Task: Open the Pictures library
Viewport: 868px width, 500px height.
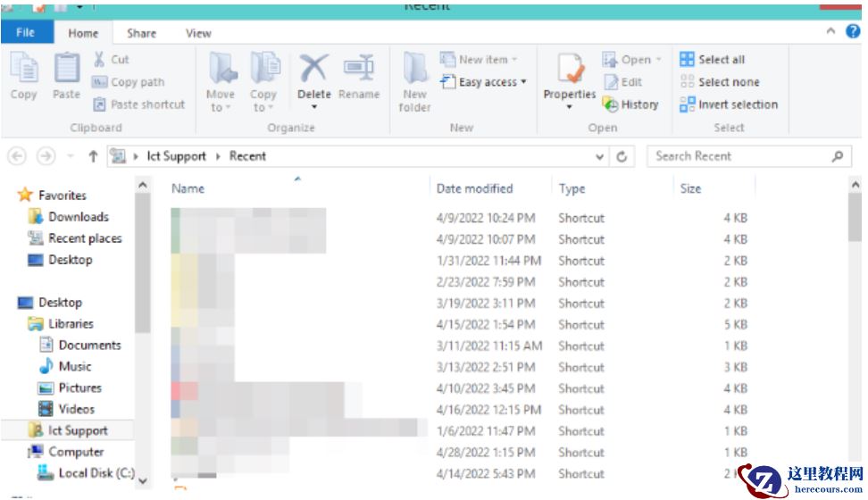Action: [x=71, y=387]
